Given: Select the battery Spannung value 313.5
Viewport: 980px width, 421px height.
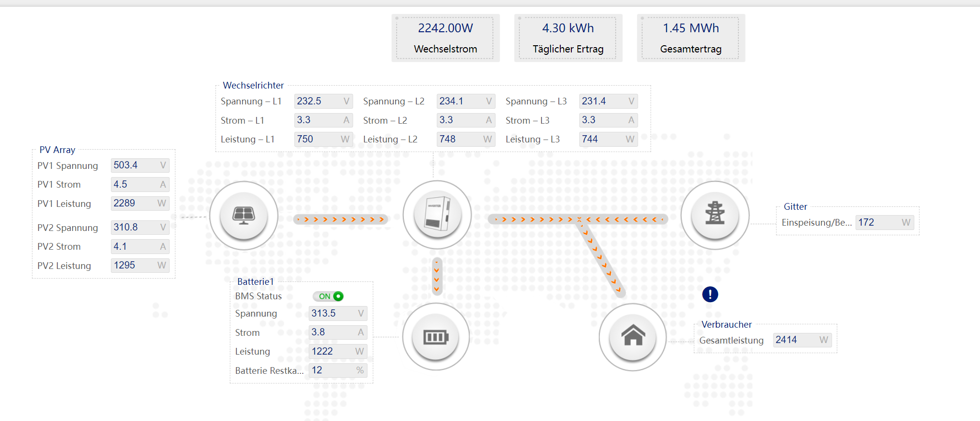Looking at the screenshot, I should pyautogui.click(x=338, y=313).
